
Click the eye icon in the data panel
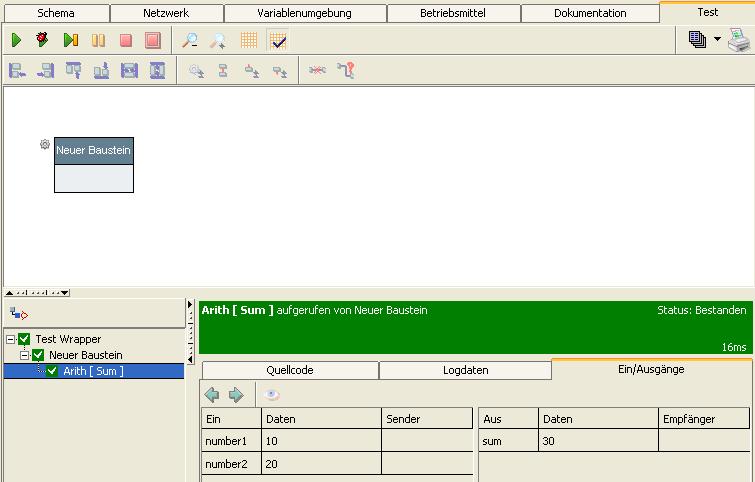click(x=272, y=395)
